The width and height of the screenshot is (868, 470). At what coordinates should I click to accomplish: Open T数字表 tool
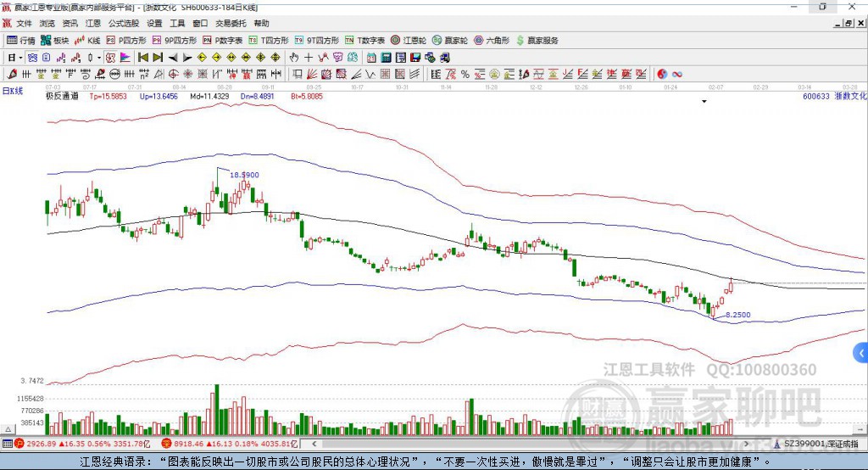pyautogui.click(x=364, y=41)
